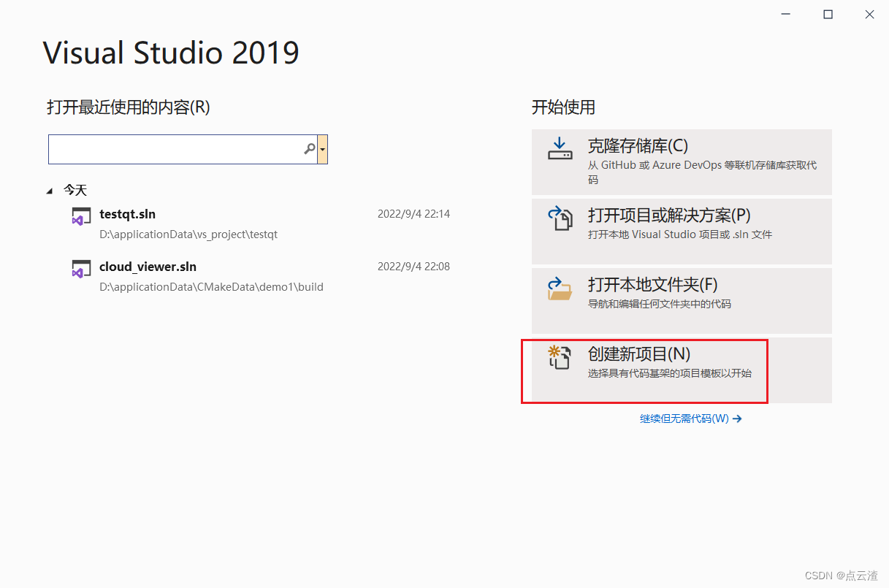The width and height of the screenshot is (889, 588).
Task: Click the highlighted 创建新项目(N) button
Action: [644, 370]
